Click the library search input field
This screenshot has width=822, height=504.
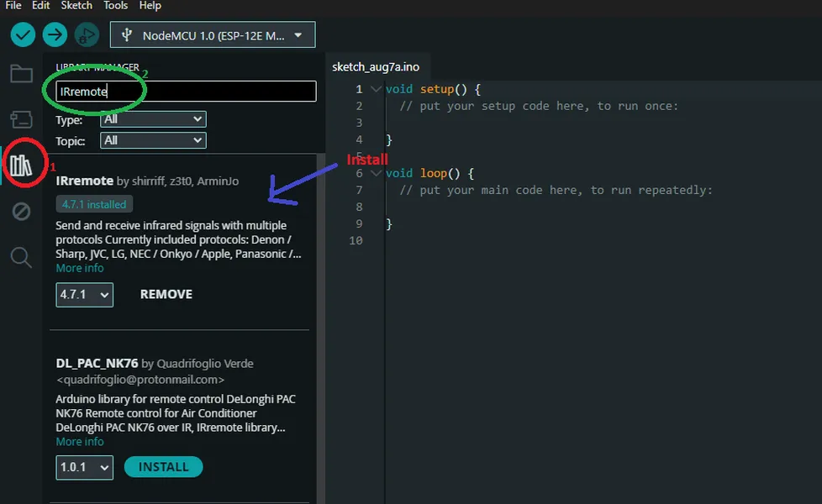(186, 92)
